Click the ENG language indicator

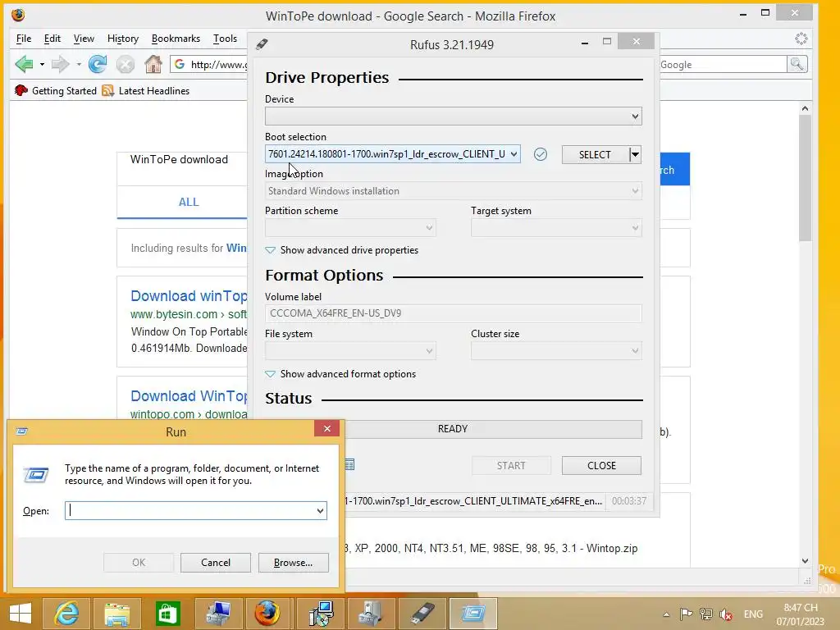(x=753, y=614)
